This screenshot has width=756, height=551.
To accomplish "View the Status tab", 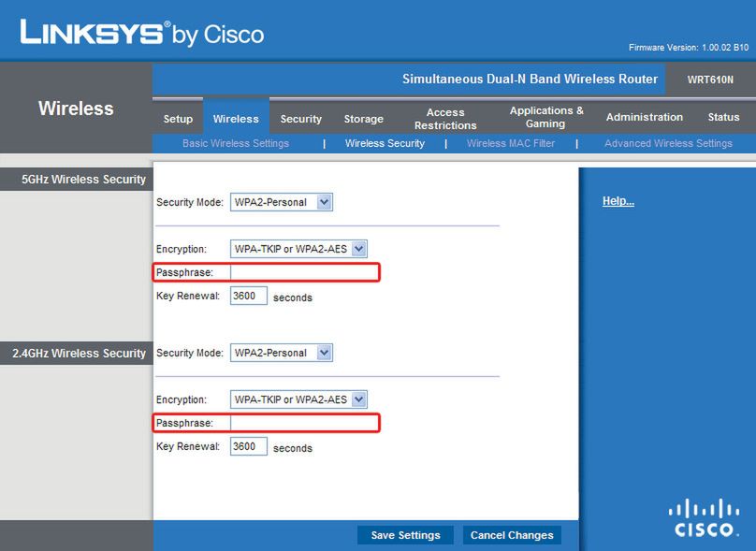I will coord(723,117).
